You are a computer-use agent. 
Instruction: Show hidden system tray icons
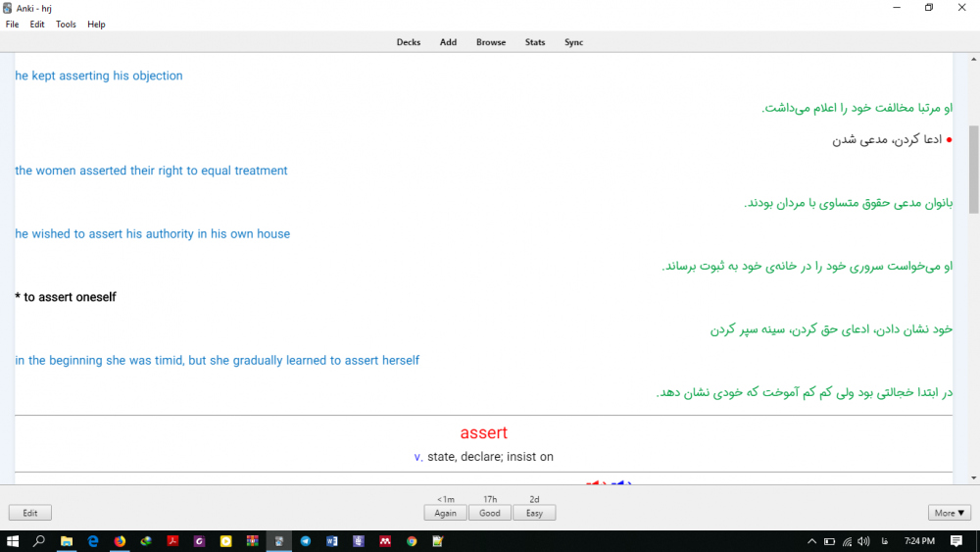tap(811, 541)
